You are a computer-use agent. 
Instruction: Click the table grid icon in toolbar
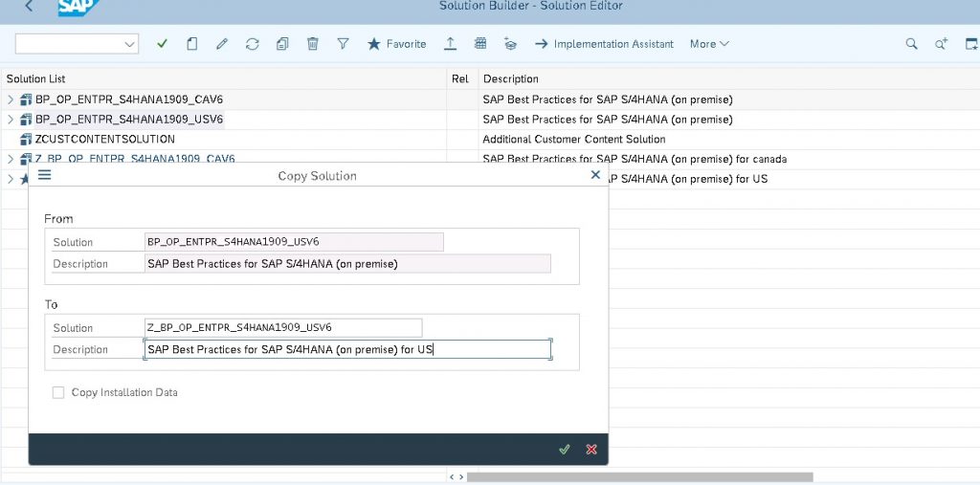480,44
